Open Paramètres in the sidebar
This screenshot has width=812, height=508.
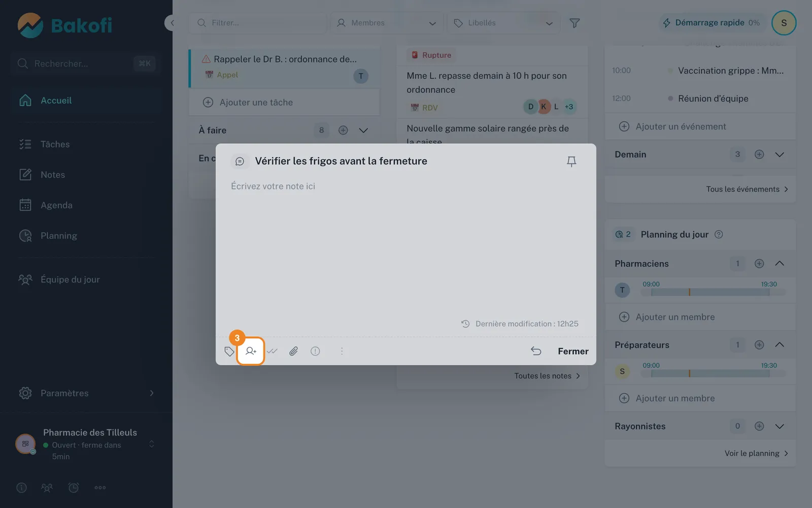click(x=86, y=393)
